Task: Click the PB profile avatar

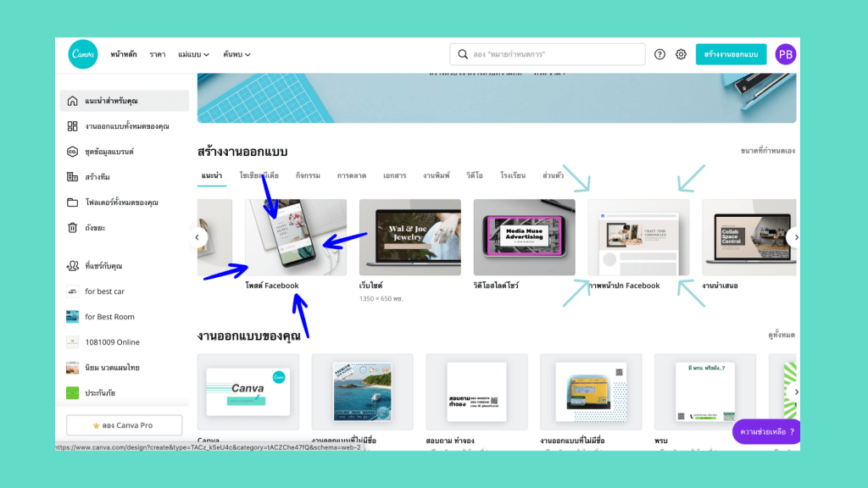Action: 786,54
